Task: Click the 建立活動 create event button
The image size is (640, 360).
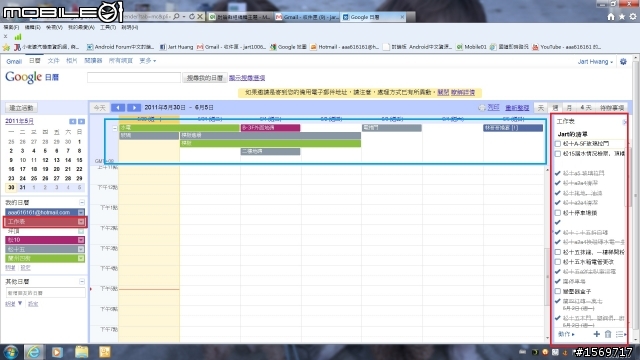Action: 21,108
